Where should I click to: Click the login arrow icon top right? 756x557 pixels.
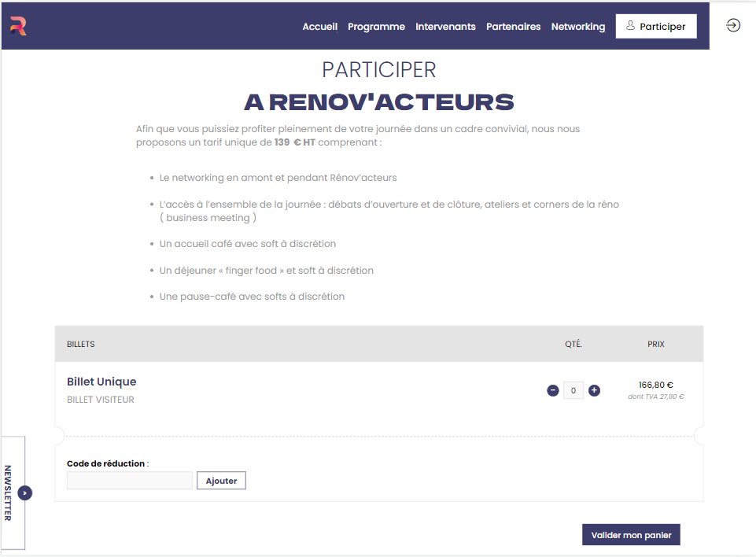[x=733, y=25]
